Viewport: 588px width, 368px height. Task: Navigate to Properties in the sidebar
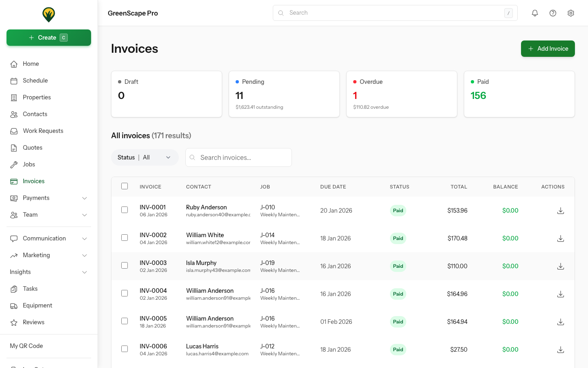click(36, 97)
